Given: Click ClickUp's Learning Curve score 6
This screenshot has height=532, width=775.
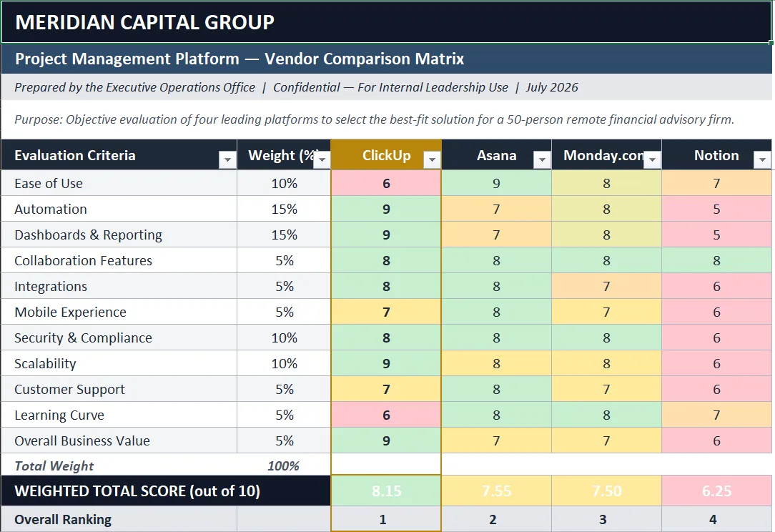Looking at the screenshot, I should click(386, 415).
